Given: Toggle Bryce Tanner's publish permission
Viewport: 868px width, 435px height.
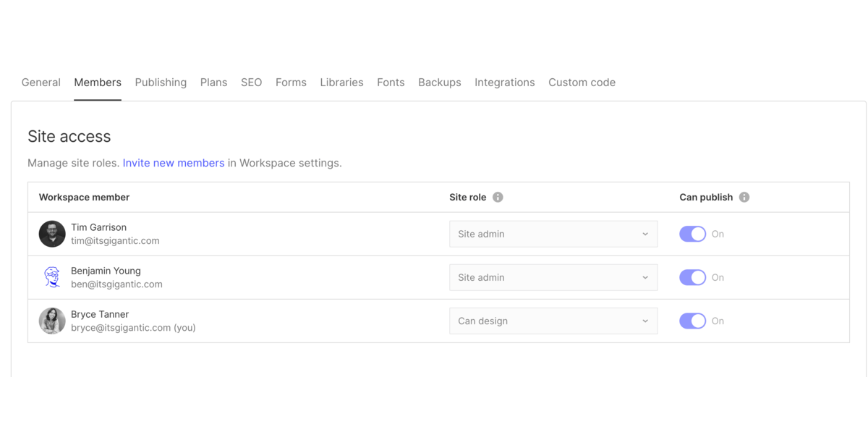Looking at the screenshot, I should 692,321.
